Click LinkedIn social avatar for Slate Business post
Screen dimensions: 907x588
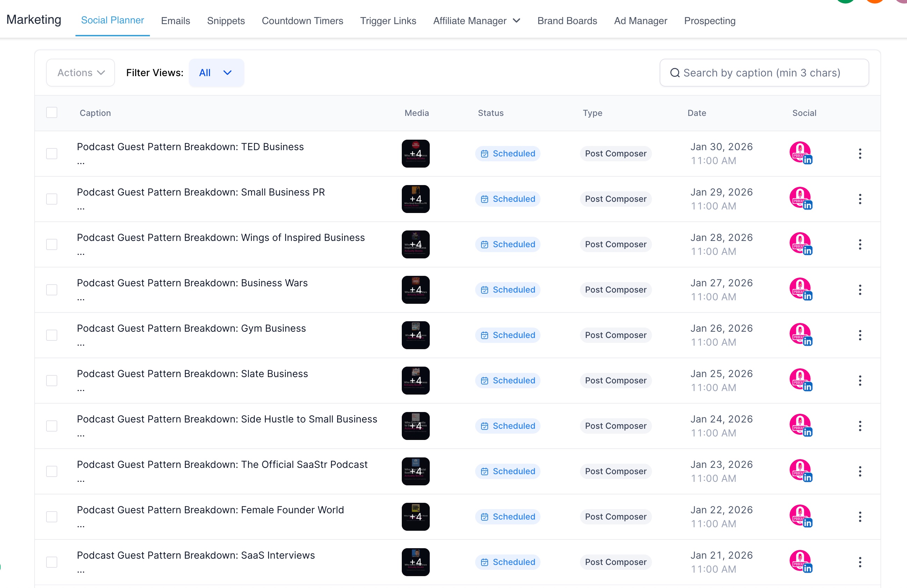800,380
